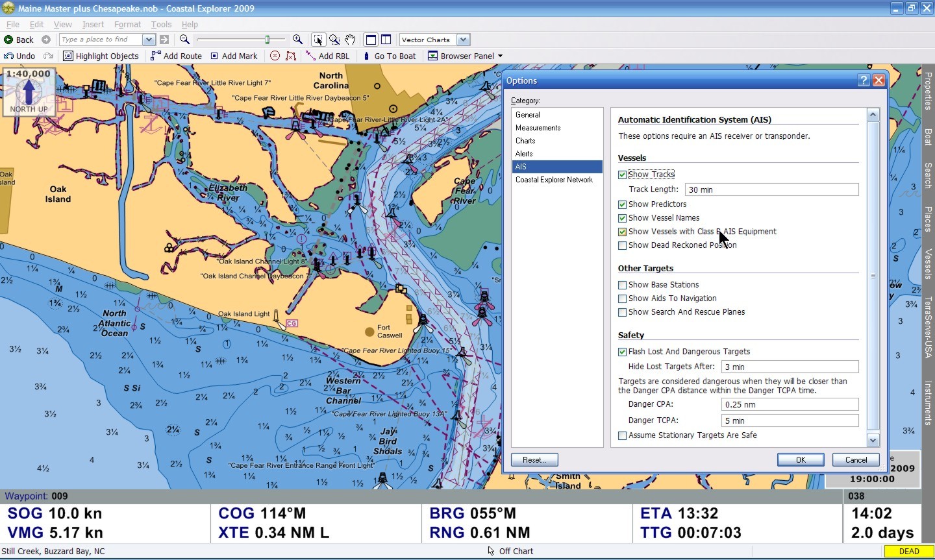Viewport: 935px width, 560px height.
Task: Click the go arrow beside place search
Action: (164, 40)
